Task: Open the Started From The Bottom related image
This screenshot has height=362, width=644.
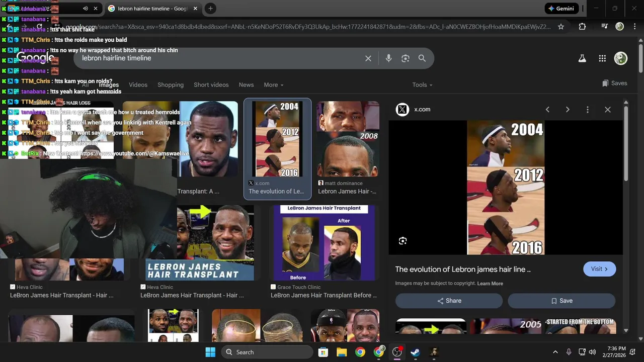Action: coord(580,326)
